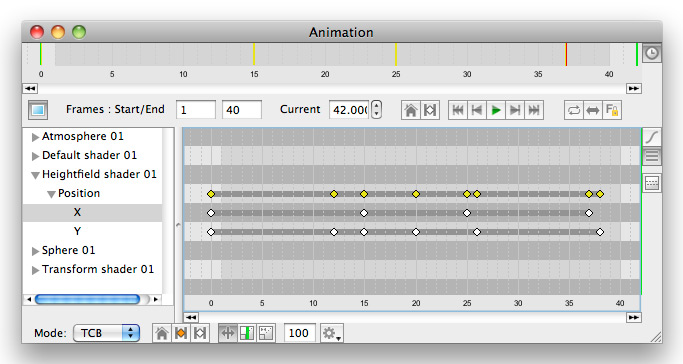Image resolution: width=683 pixels, height=364 pixels.
Task: Click the red marker at frame 37 on top timeline
Action: [566, 54]
